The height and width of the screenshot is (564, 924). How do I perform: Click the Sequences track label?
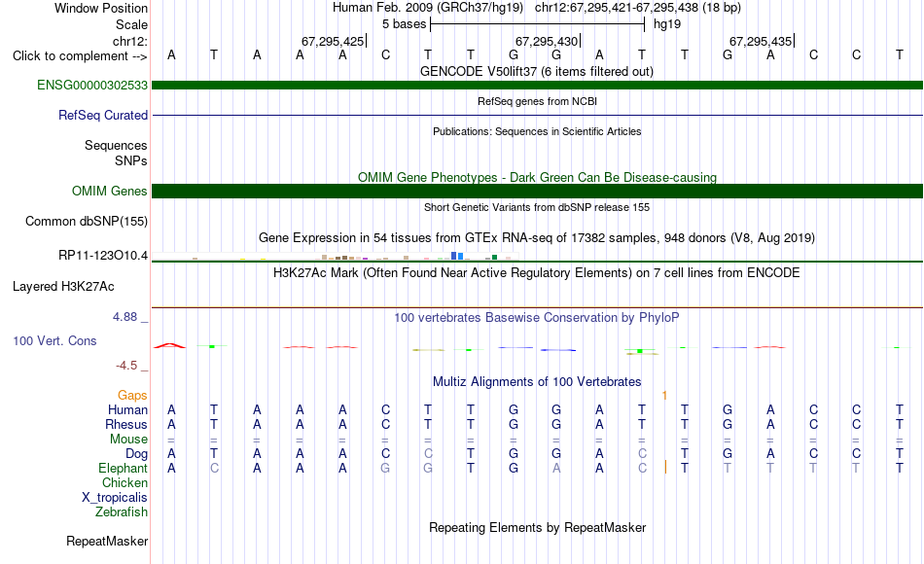116,146
